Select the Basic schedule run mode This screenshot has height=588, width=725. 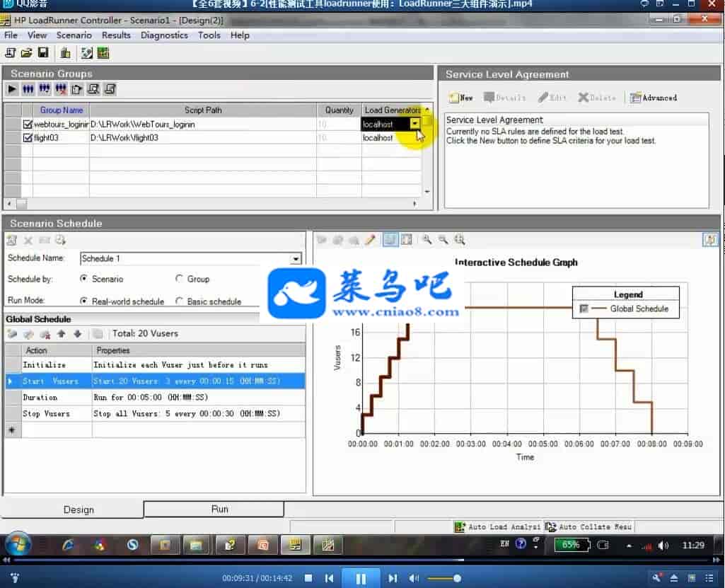pyautogui.click(x=180, y=301)
